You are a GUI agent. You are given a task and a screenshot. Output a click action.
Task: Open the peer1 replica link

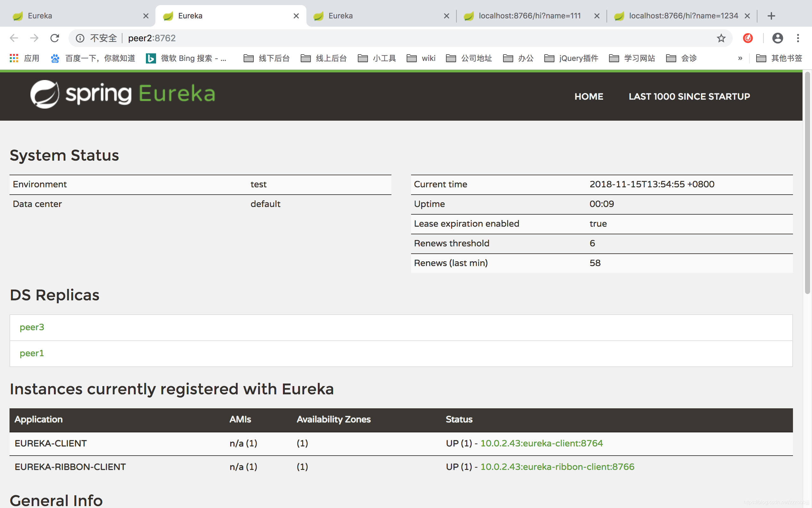tap(32, 353)
